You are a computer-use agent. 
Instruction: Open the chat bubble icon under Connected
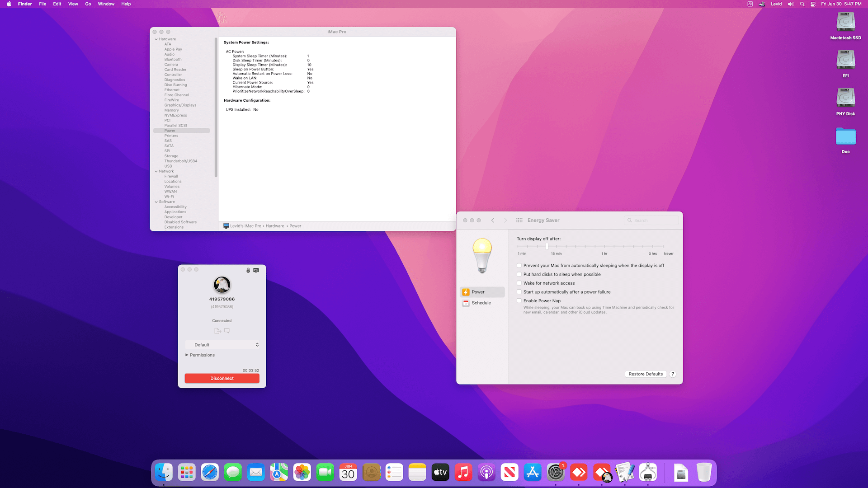[x=227, y=331]
